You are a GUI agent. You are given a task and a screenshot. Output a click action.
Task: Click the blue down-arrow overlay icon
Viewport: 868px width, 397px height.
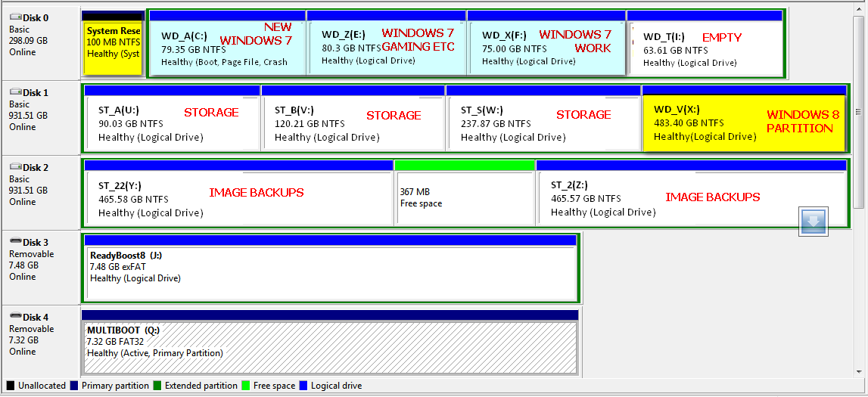814,222
